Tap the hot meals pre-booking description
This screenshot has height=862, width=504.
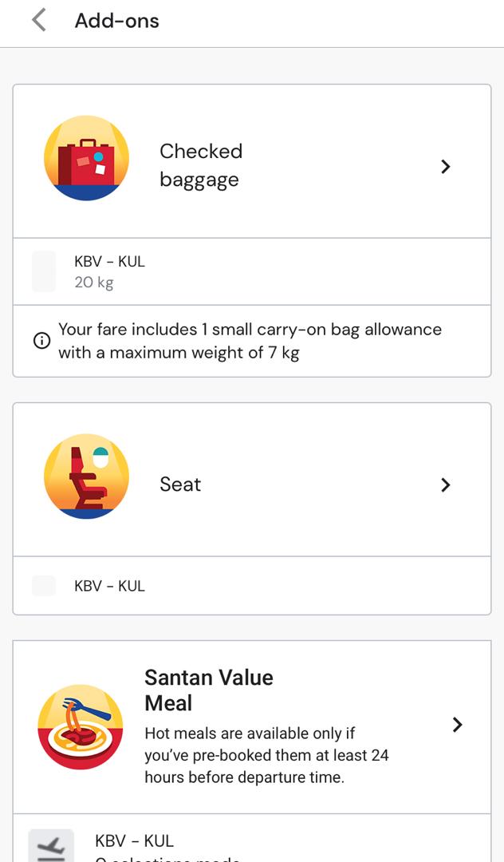pyautogui.click(x=266, y=755)
